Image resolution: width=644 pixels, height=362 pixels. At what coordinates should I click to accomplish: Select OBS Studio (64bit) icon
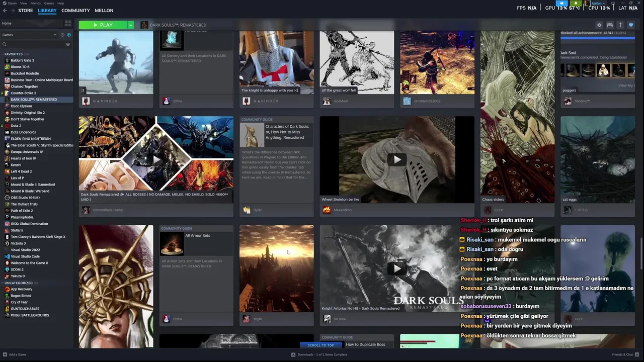(x=7, y=198)
